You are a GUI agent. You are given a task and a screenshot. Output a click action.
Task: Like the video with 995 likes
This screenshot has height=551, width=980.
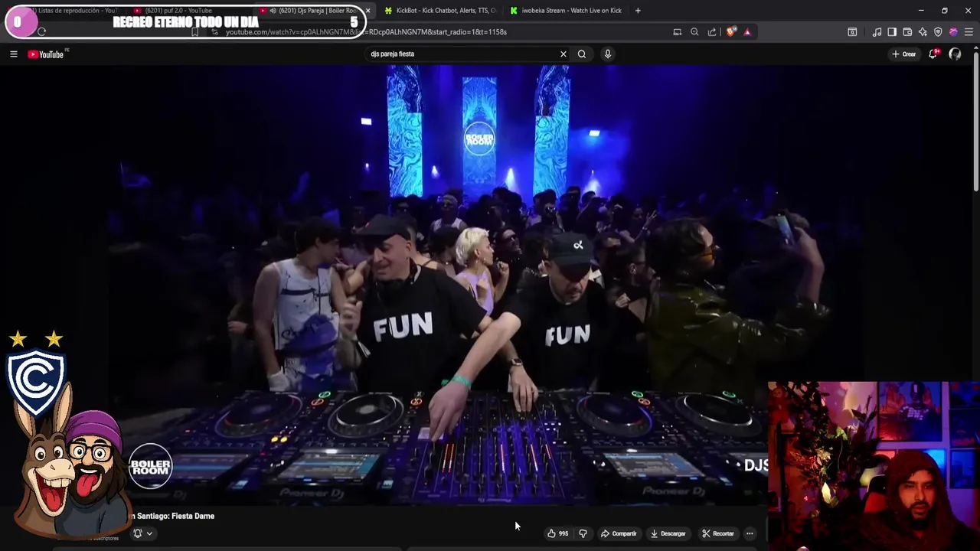point(558,533)
